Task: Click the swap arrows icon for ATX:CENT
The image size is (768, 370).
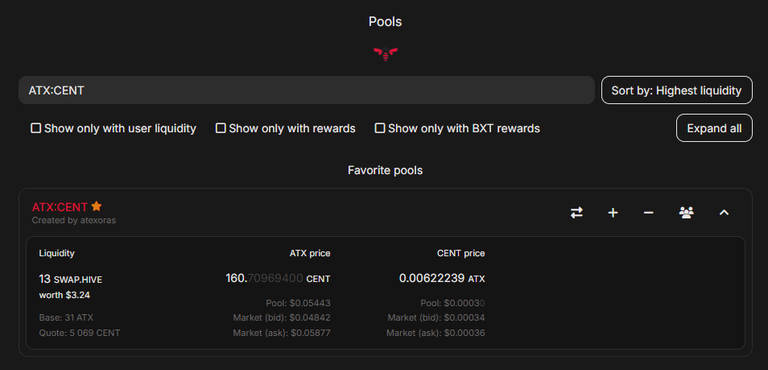Action: point(576,213)
